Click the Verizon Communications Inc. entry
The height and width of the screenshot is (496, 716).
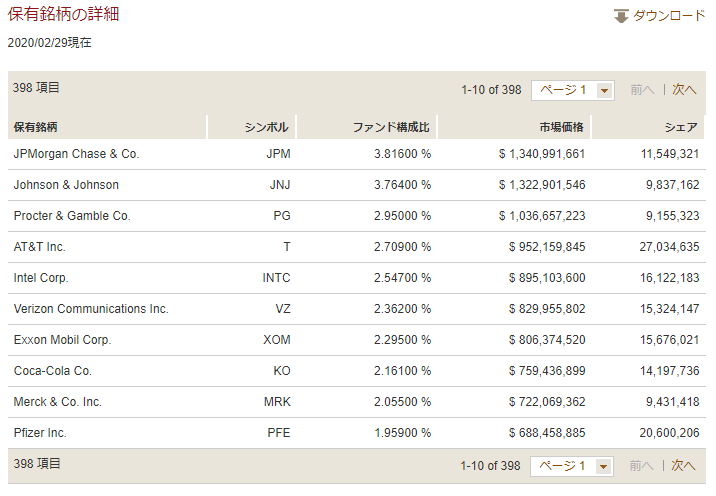(91, 309)
